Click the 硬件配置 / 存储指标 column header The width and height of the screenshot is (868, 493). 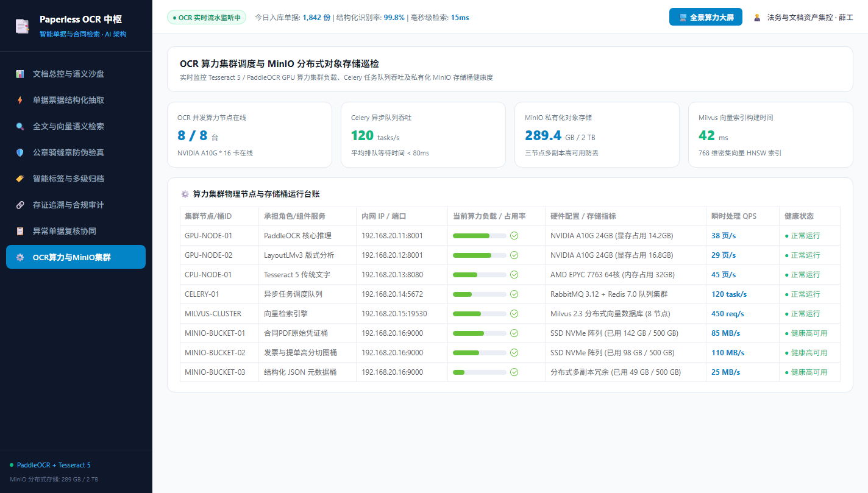[626, 216]
